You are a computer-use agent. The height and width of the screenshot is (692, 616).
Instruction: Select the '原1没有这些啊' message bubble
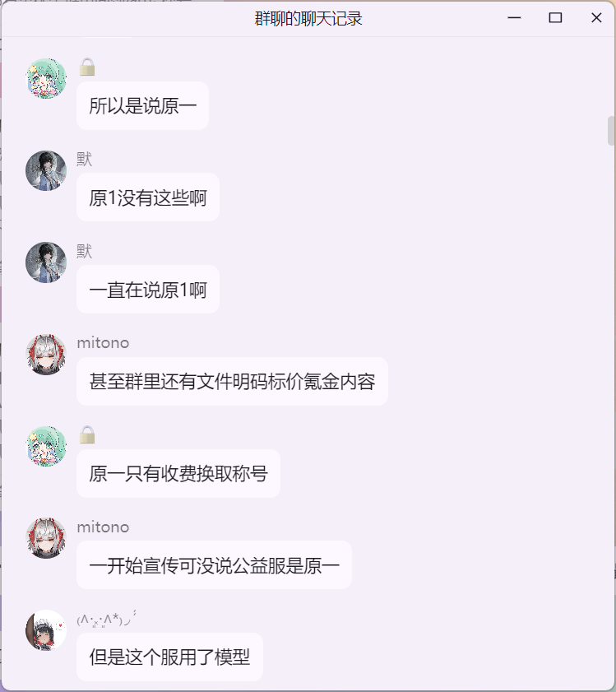pos(148,197)
